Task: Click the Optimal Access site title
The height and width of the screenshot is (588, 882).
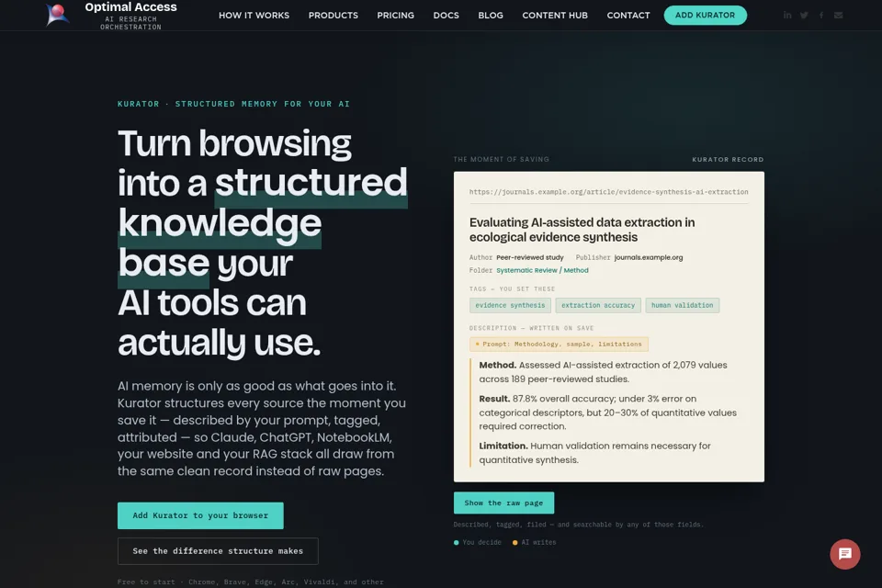Action: (x=130, y=6)
